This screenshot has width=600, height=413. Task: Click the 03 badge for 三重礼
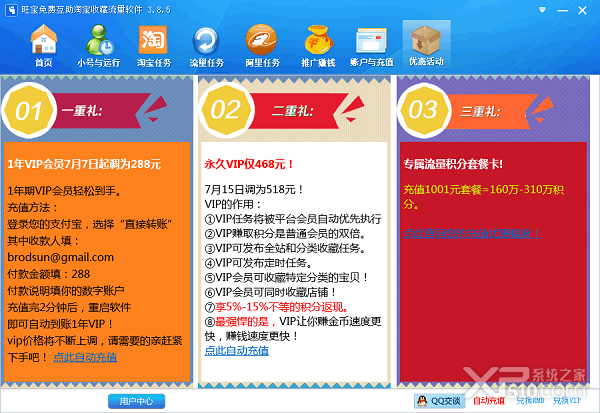click(424, 110)
